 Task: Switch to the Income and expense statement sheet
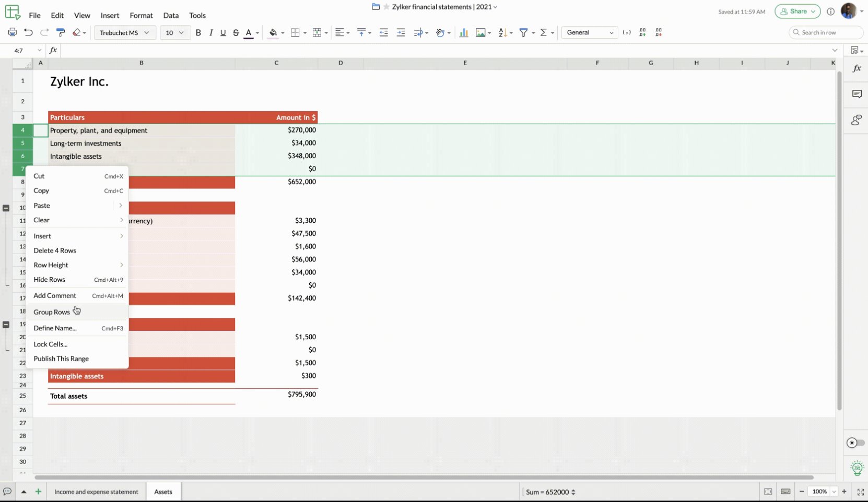(96, 492)
